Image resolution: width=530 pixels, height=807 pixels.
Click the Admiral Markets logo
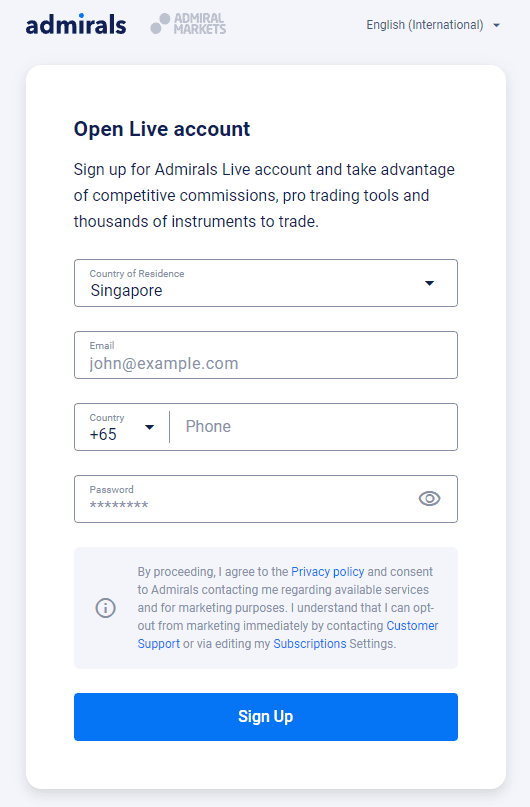(x=188, y=24)
